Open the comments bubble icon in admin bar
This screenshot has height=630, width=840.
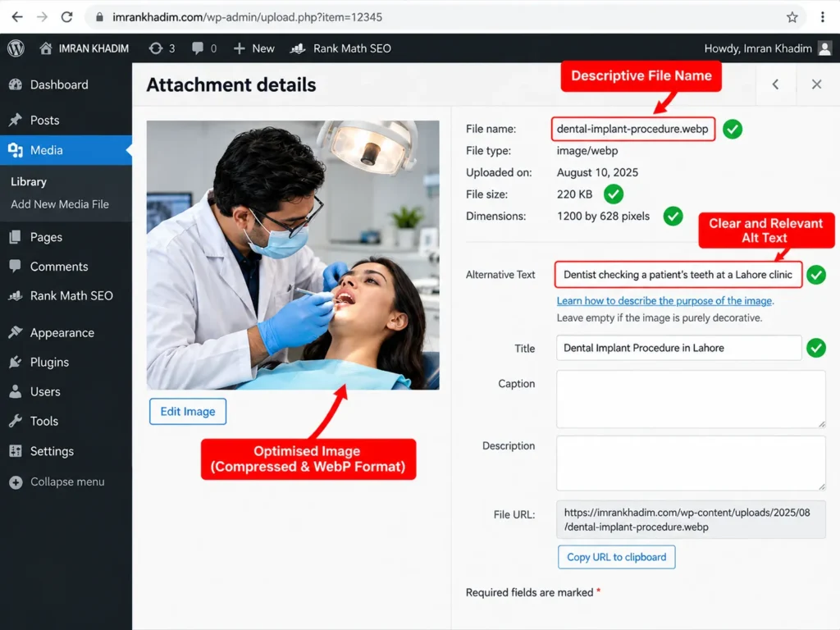click(198, 48)
